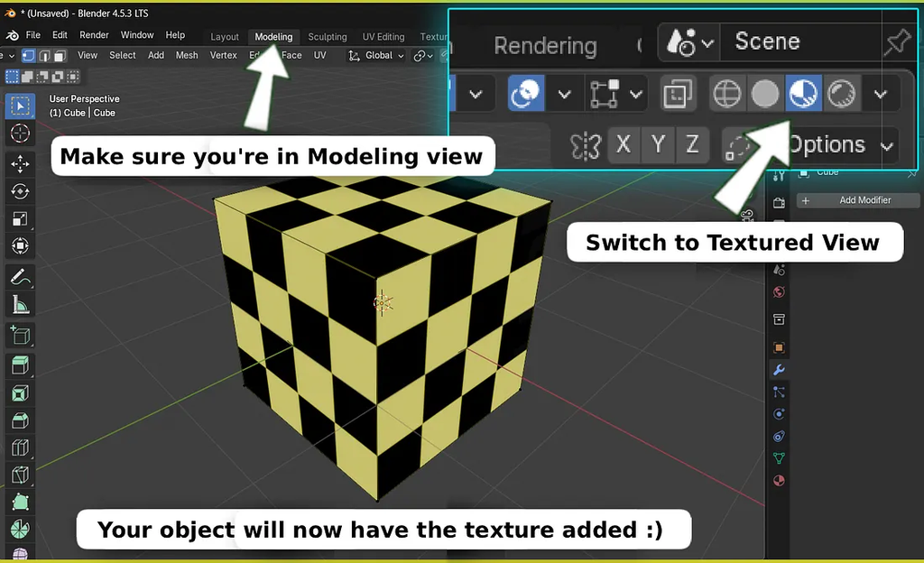Select the Rotate tool
The image size is (924, 563).
tap(20, 191)
